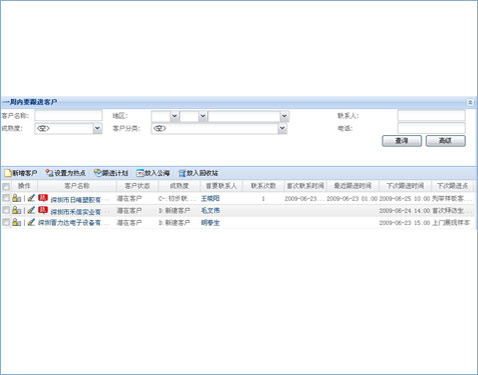This screenshot has height=375, width=478.
Task: Click the edit pencil in the 2009-06-23 15:00 row
Action: 31,222
